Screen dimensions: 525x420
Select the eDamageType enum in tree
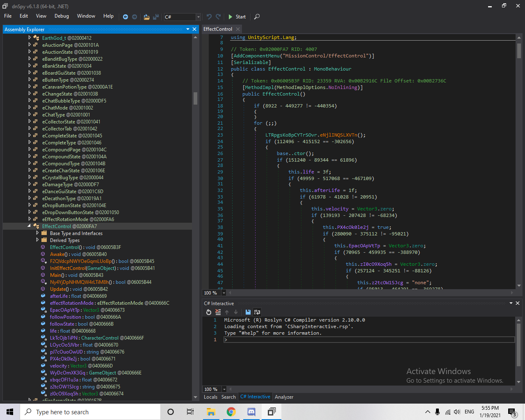coord(71,185)
